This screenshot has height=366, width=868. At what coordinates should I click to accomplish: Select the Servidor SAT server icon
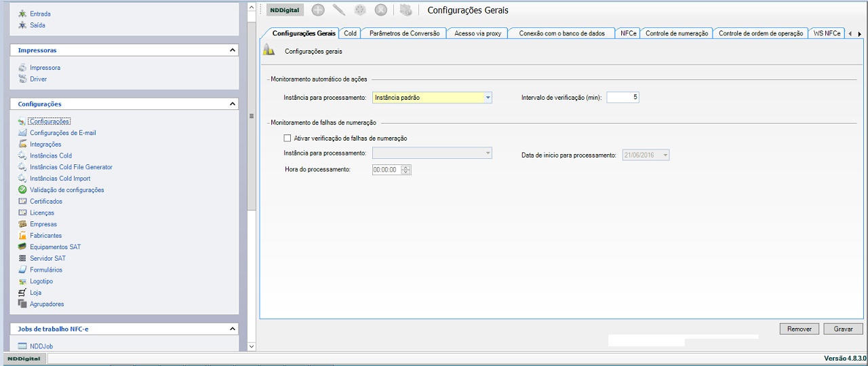[x=22, y=259]
